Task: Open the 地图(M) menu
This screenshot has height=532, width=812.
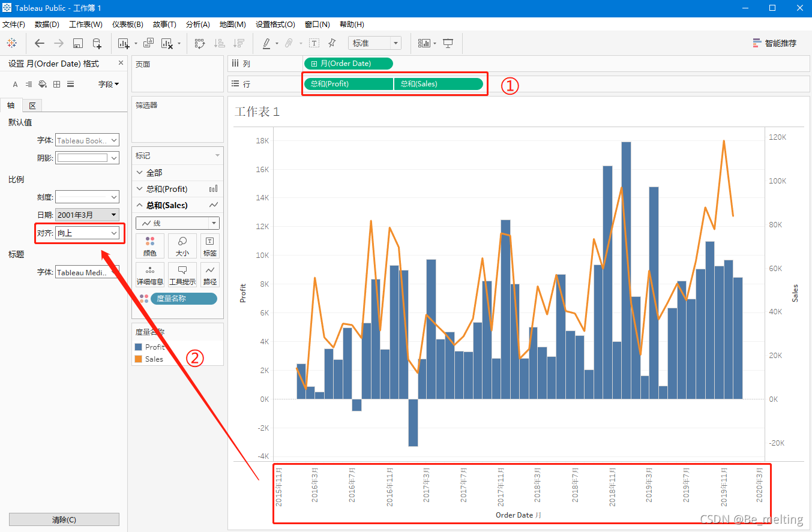Action: (x=233, y=25)
